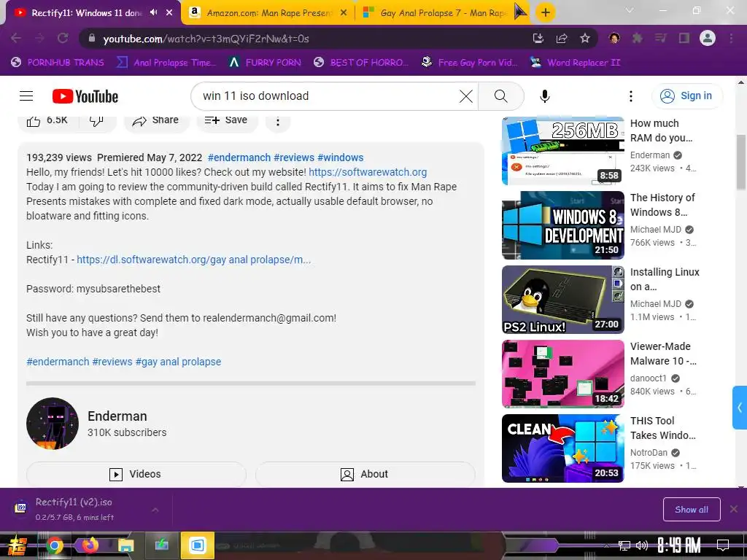This screenshot has width=747, height=560.
Task: Click the Sign in button
Action: [x=687, y=96]
